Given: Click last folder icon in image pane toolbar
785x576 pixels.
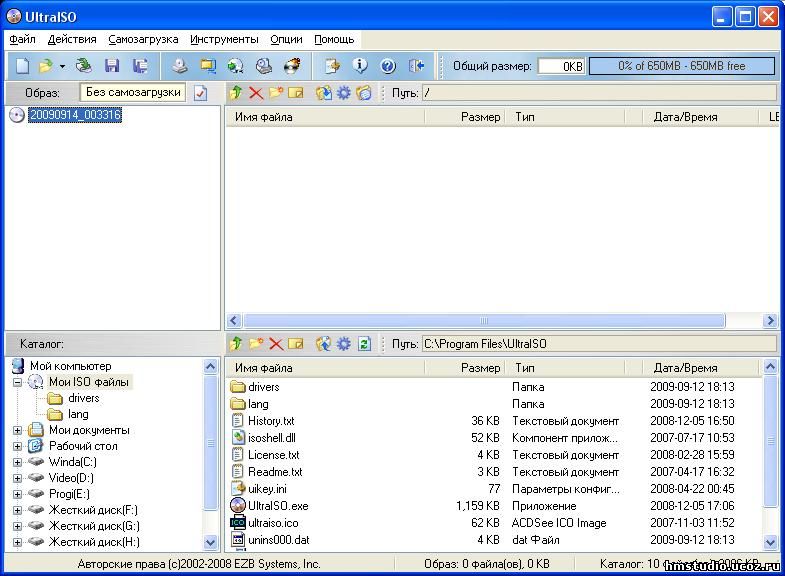Looking at the screenshot, I should (364, 93).
